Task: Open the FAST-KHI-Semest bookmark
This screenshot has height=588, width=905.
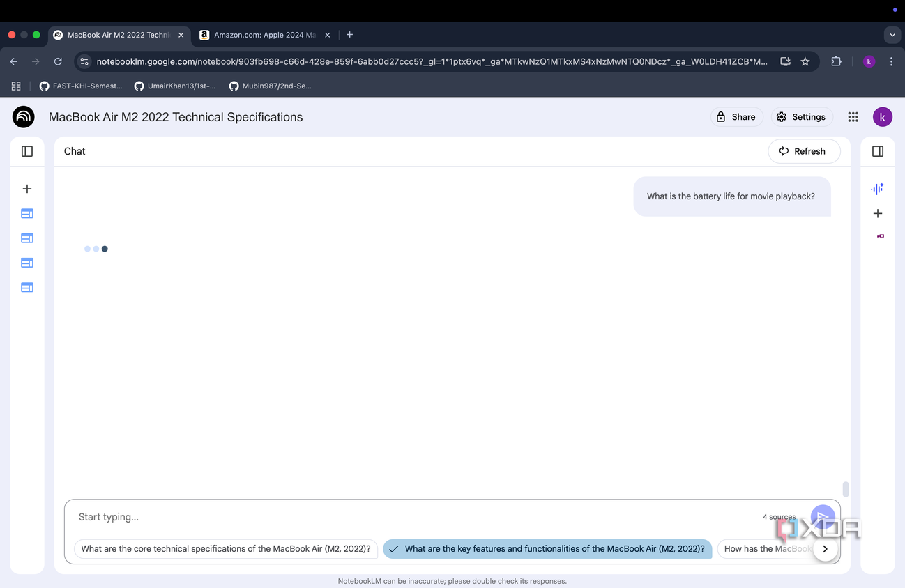Action: [80, 86]
